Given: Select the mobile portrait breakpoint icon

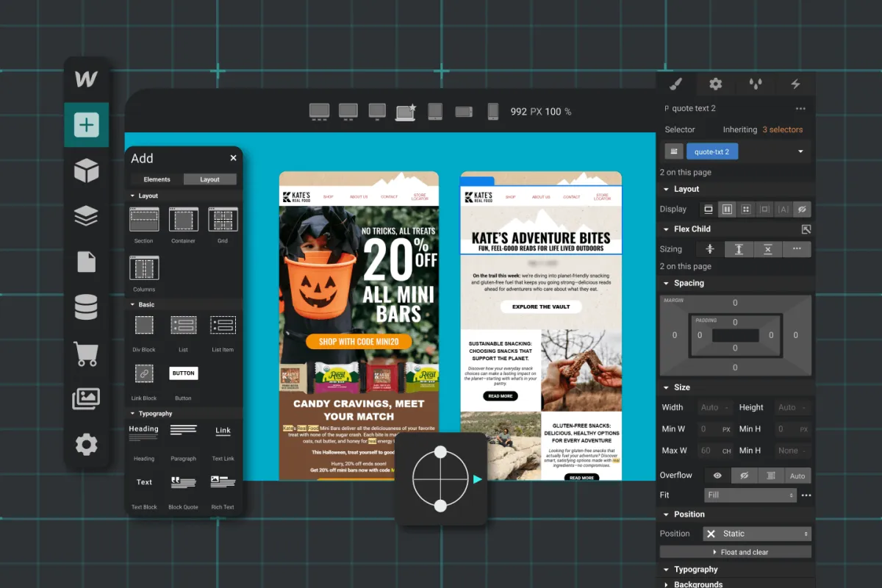Looking at the screenshot, I should [x=492, y=111].
